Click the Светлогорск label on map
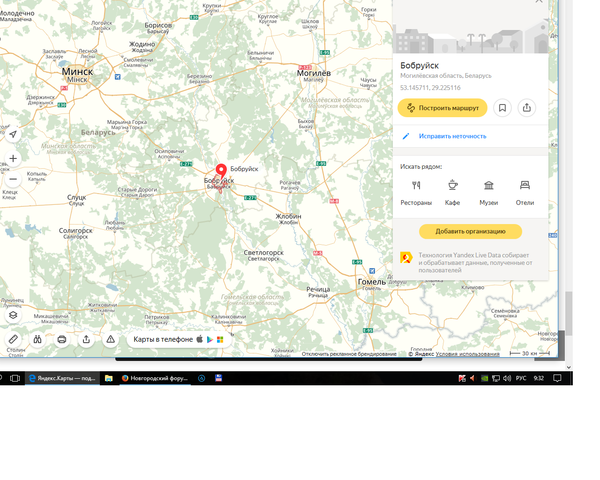Image resolution: width=600 pixels, height=480 pixels. 264,253
